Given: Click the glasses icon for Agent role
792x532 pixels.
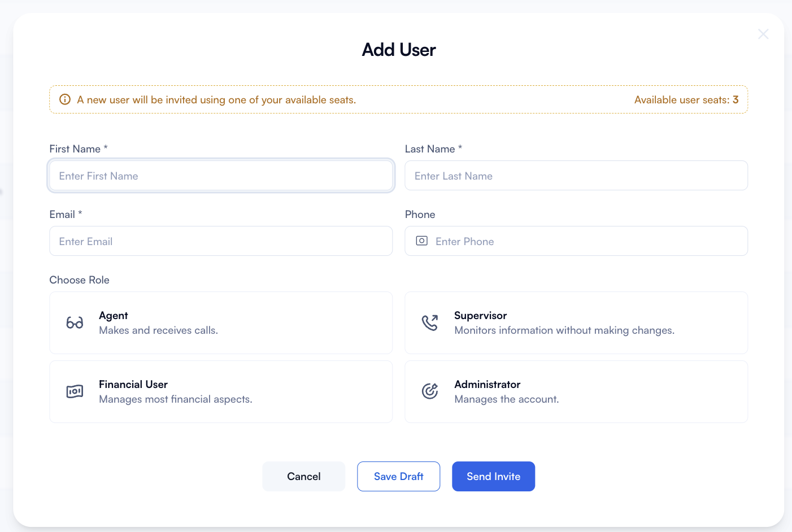Looking at the screenshot, I should (x=75, y=322).
